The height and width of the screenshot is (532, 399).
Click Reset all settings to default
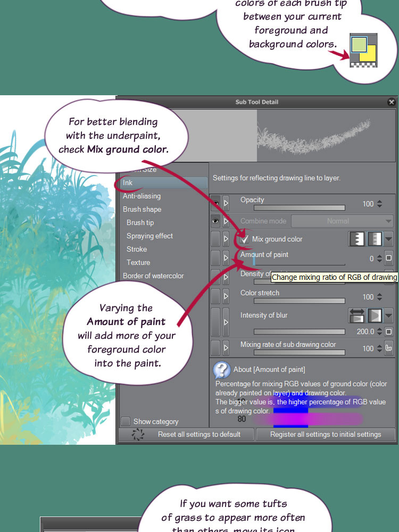click(x=199, y=434)
